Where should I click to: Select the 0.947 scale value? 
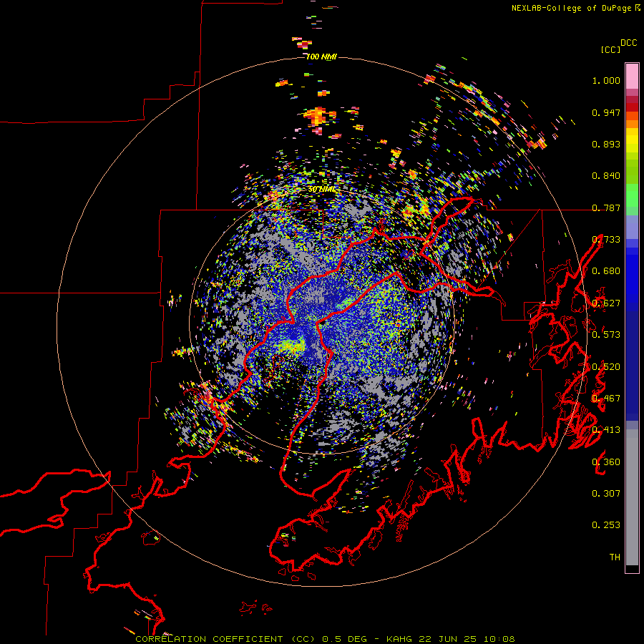(606, 112)
